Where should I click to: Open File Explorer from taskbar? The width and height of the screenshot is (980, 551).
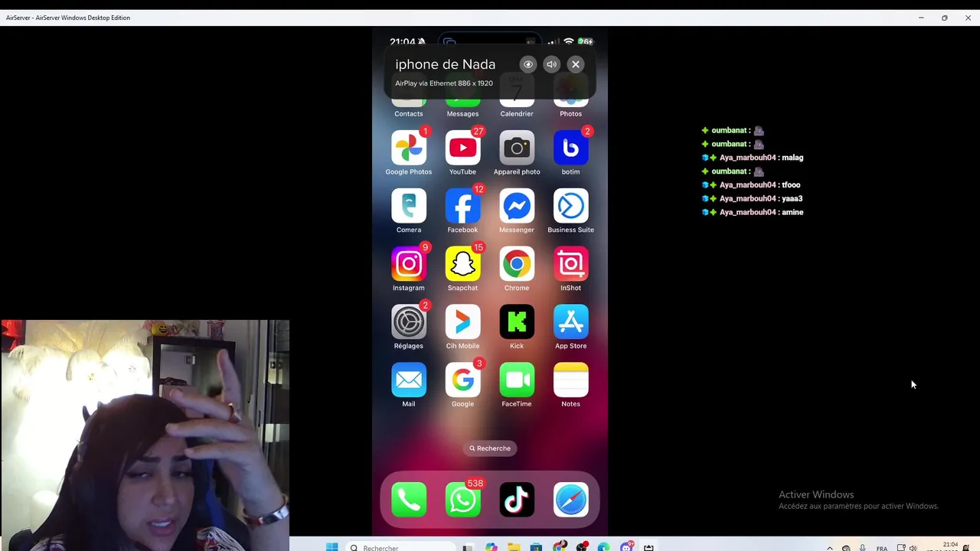click(514, 546)
